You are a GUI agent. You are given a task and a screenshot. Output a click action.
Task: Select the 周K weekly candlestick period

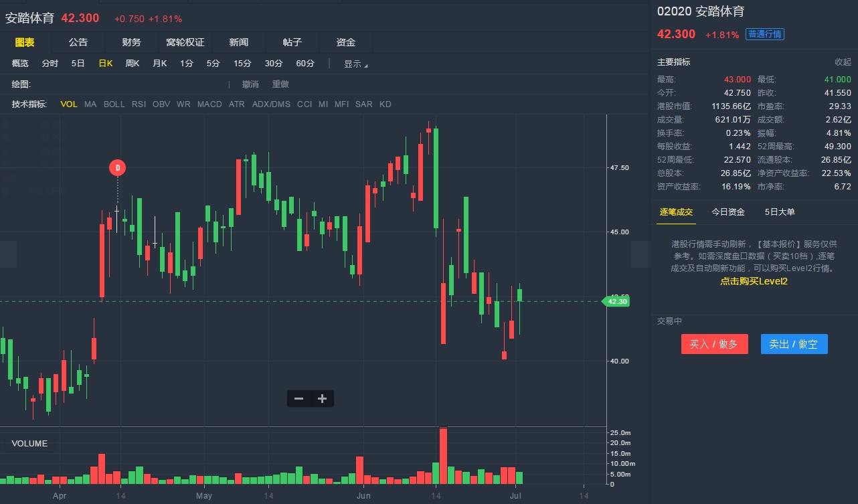[x=133, y=64]
